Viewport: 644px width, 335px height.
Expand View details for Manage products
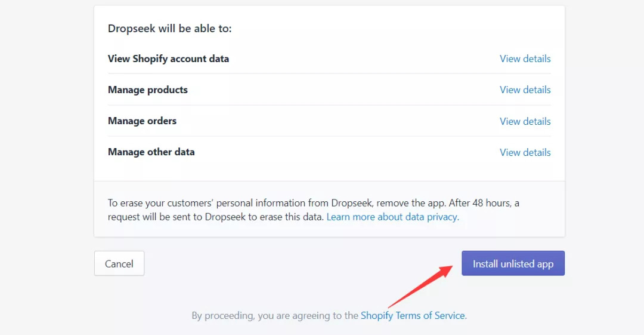pos(525,90)
